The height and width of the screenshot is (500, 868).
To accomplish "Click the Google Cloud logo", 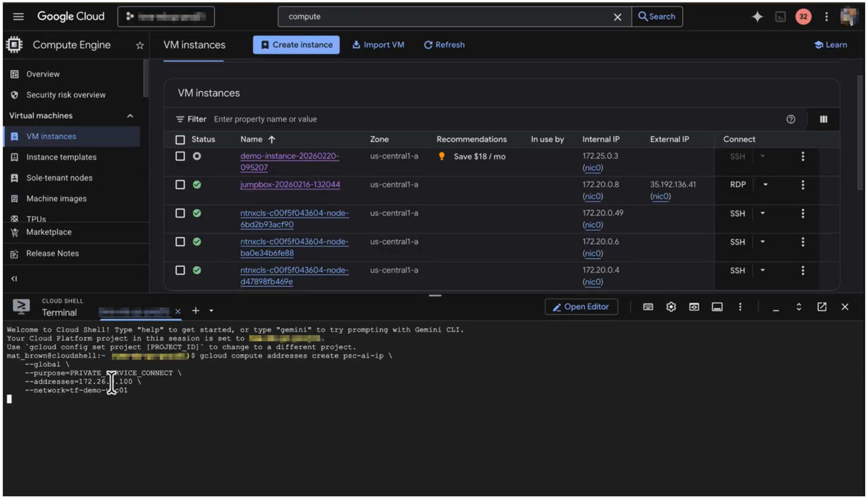I will click(x=71, y=16).
